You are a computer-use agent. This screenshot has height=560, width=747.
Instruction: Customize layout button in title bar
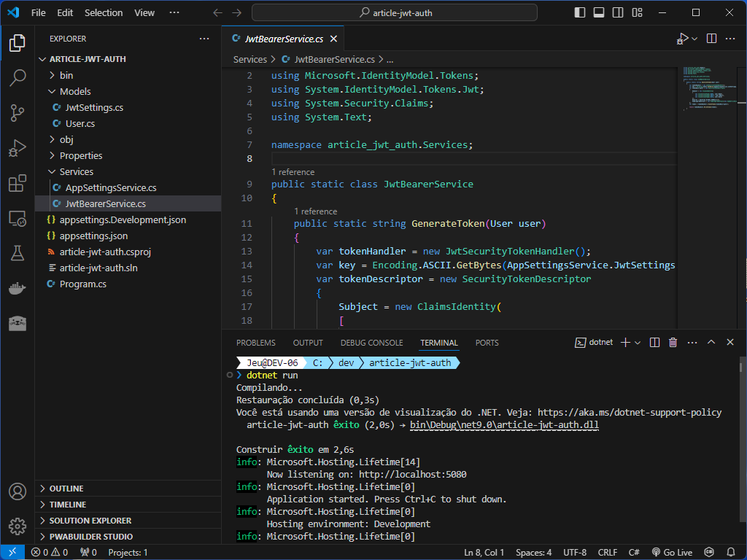point(637,13)
